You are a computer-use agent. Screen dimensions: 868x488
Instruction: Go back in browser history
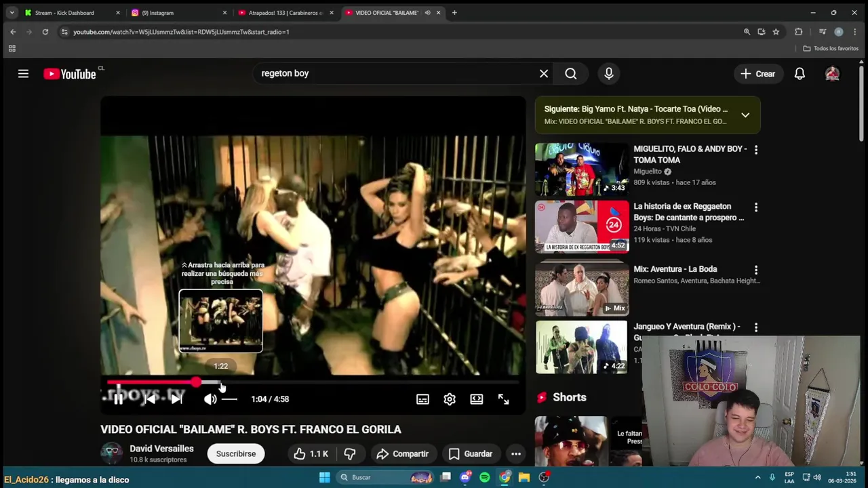tap(13, 32)
